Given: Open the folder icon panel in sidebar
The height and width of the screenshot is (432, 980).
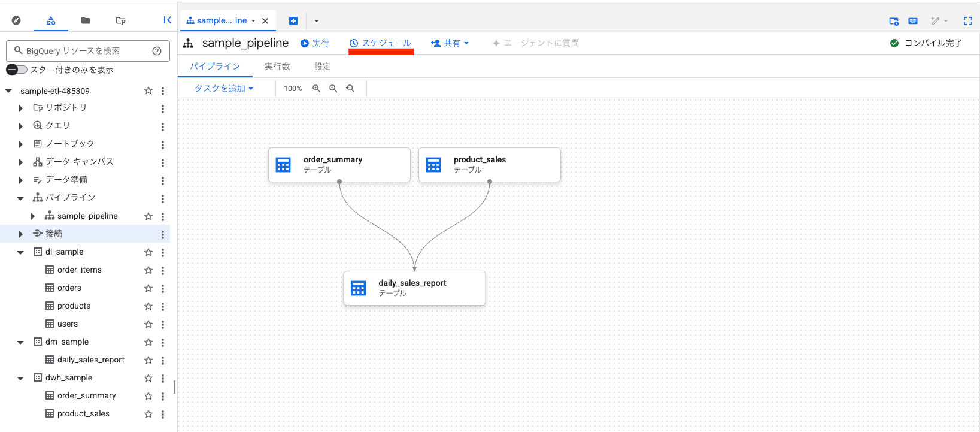Looking at the screenshot, I should coord(86,20).
